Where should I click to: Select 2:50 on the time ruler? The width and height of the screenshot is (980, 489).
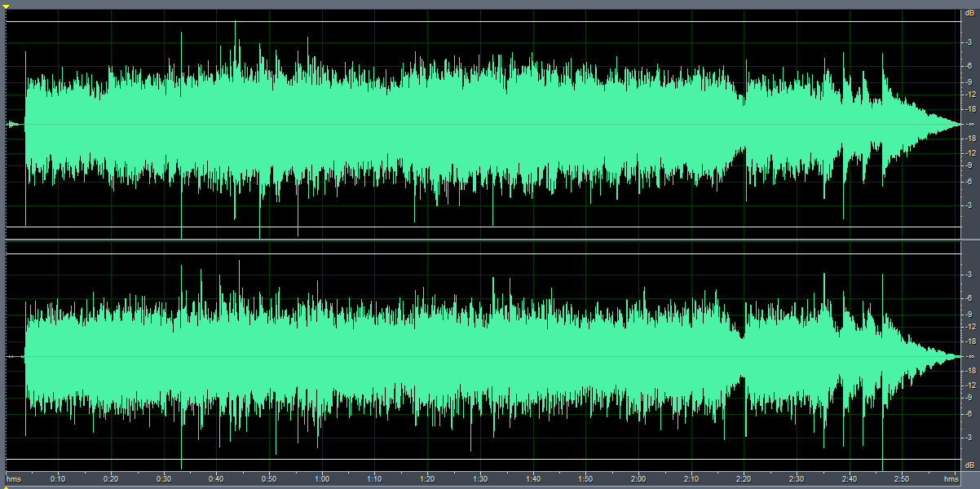[x=902, y=478]
